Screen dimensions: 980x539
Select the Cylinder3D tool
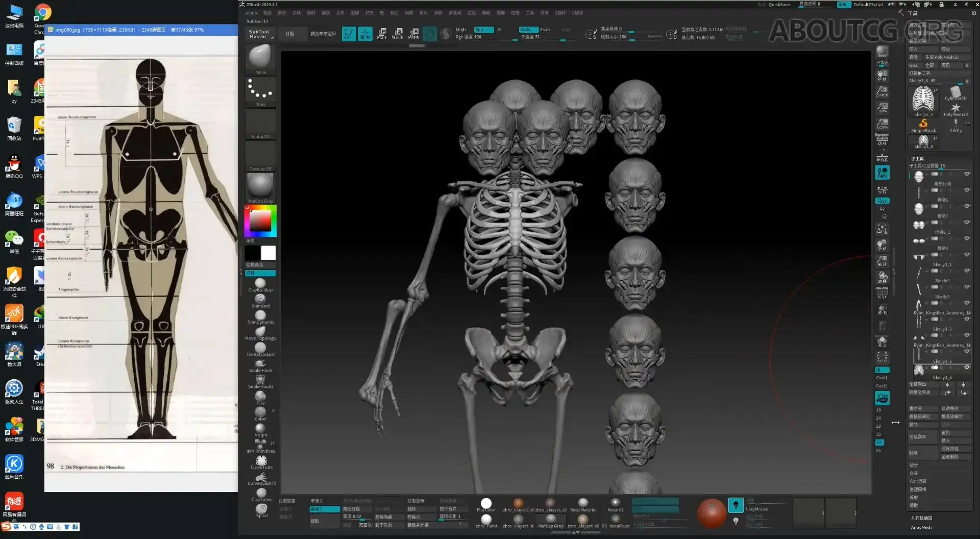coord(955,91)
